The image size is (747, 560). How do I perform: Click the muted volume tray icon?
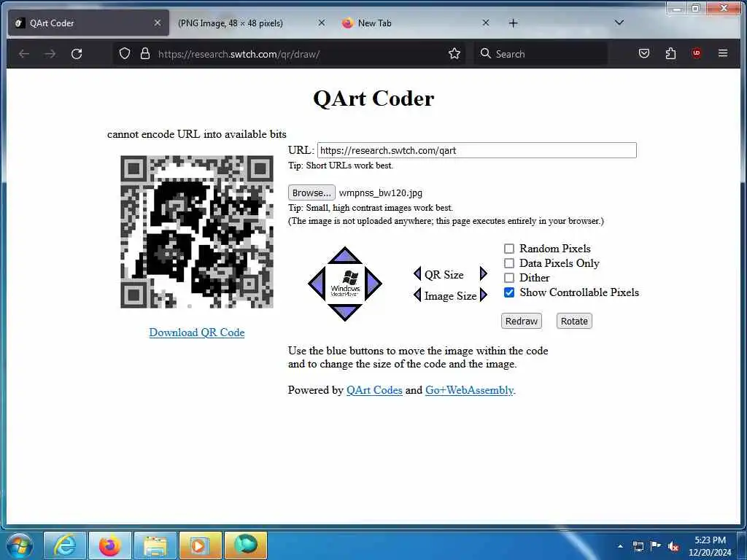click(673, 547)
